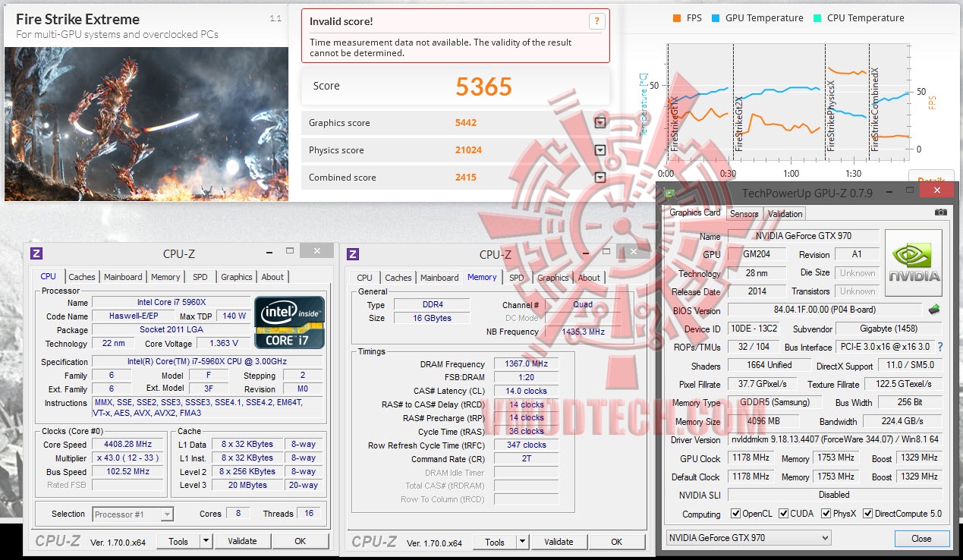Open About tab in the left CPU-Z window
963x560 pixels.
(x=273, y=278)
